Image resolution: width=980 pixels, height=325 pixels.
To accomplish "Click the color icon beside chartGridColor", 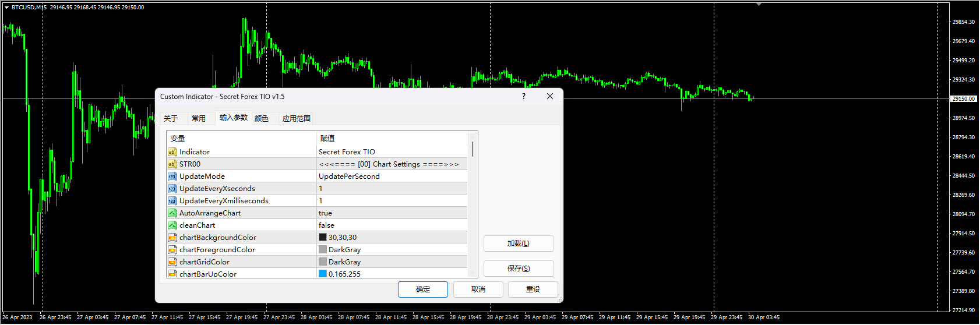I will [172, 262].
